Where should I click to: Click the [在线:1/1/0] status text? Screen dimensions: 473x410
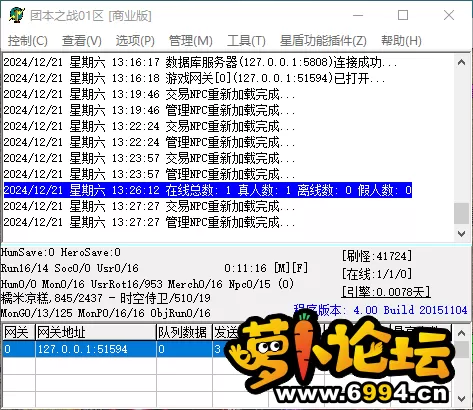point(377,274)
